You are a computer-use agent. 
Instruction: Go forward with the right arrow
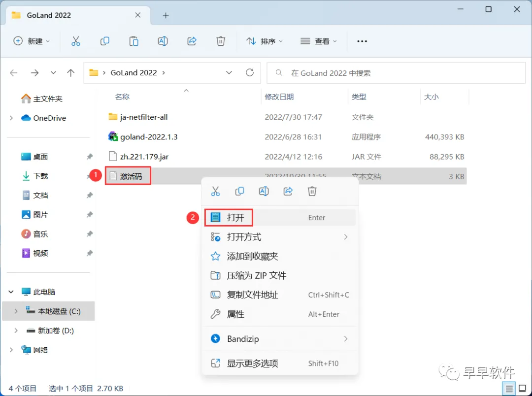click(34, 72)
